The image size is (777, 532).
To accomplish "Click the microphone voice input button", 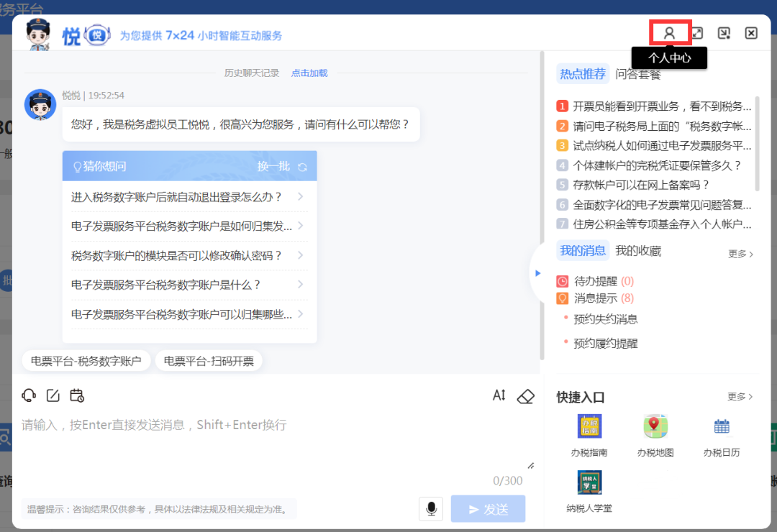I will [x=431, y=509].
